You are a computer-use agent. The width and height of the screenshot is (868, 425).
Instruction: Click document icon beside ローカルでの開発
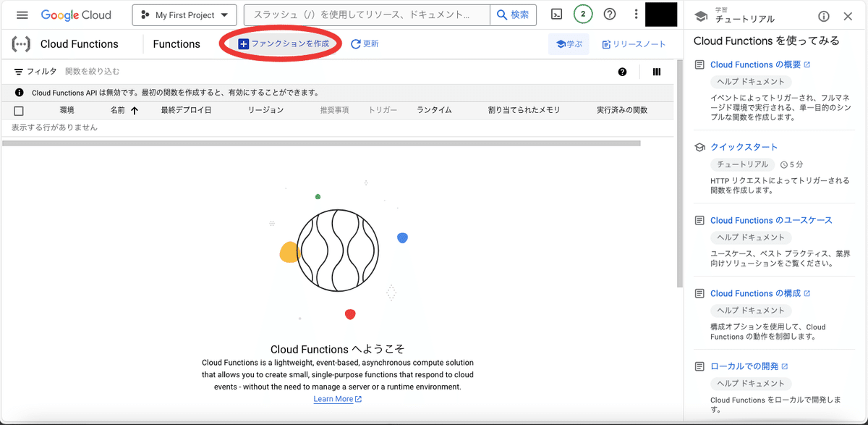(x=699, y=366)
